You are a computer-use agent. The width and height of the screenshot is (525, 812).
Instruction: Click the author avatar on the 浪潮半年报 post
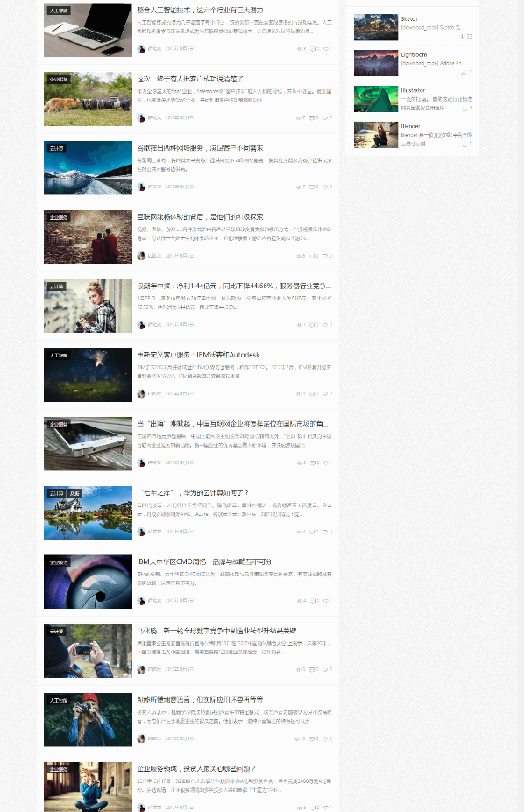[x=141, y=325]
